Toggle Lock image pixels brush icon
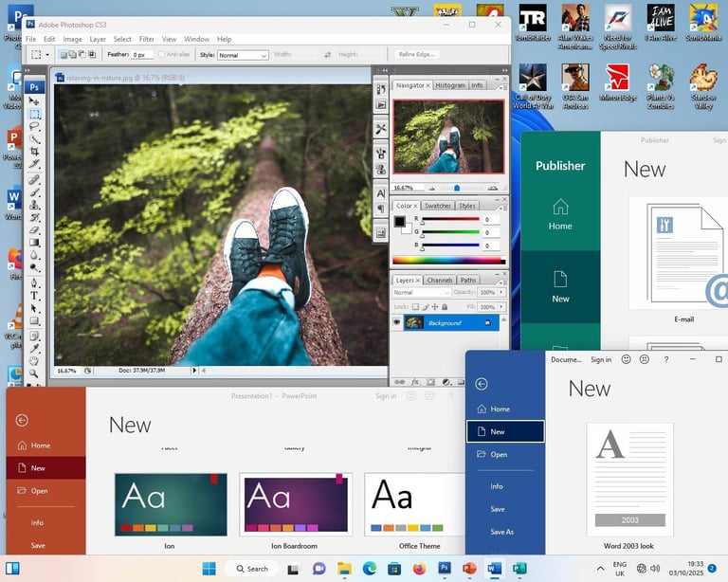This screenshot has height=582, width=728. pos(426,307)
